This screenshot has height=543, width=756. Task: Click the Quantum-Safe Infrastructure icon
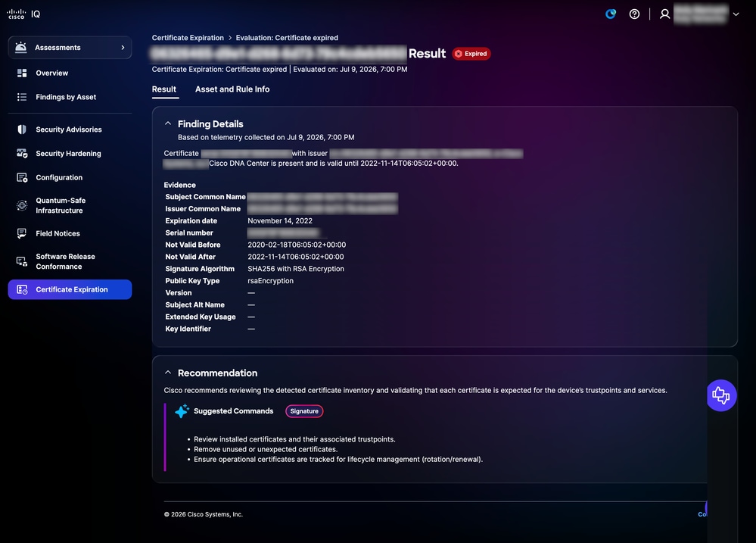tap(22, 206)
